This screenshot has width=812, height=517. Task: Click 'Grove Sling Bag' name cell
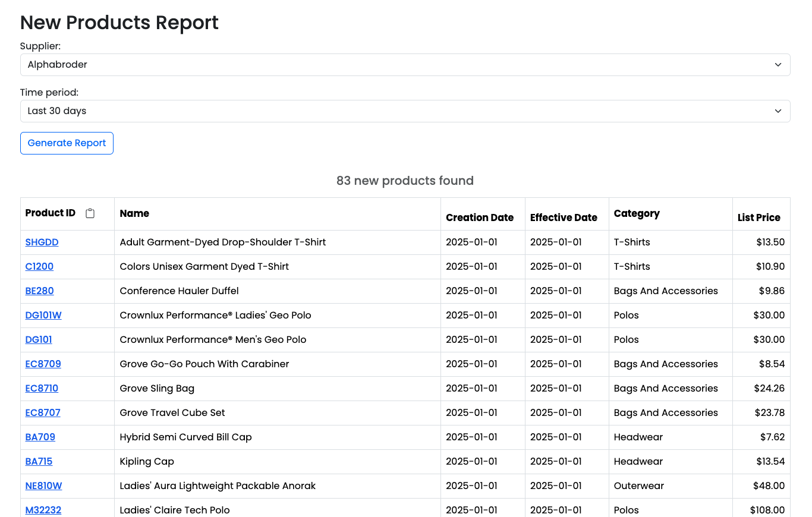[x=278, y=389]
